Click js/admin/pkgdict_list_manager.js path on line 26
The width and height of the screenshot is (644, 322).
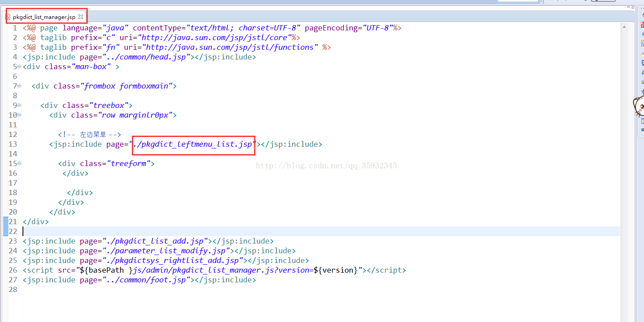coord(205,270)
